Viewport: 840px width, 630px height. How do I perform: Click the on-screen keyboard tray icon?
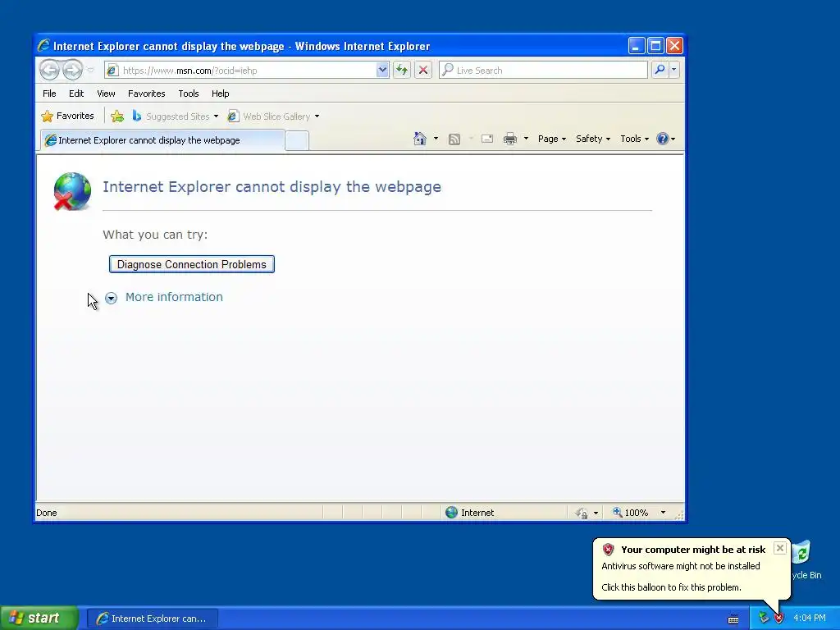(x=733, y=619)
